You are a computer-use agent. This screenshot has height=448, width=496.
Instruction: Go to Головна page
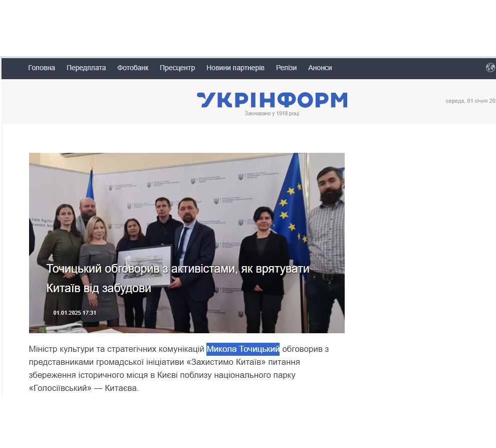42,68
